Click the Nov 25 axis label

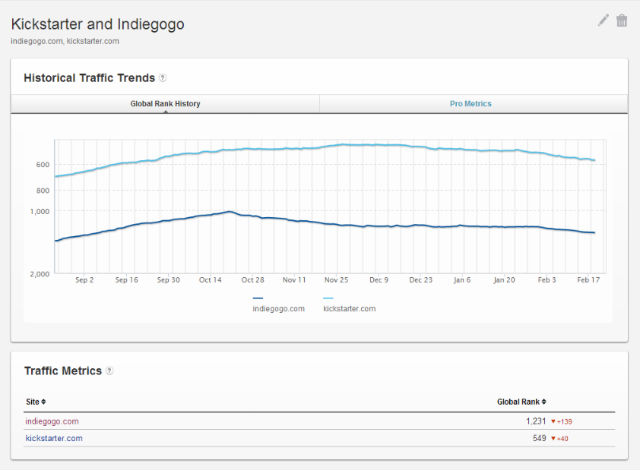click(x=336, y=280)
